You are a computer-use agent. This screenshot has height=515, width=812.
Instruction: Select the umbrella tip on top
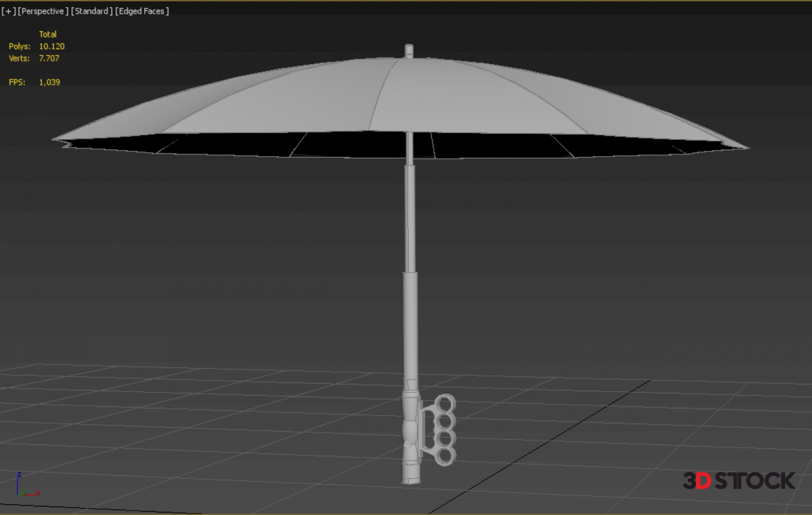[x=409, y=50]
